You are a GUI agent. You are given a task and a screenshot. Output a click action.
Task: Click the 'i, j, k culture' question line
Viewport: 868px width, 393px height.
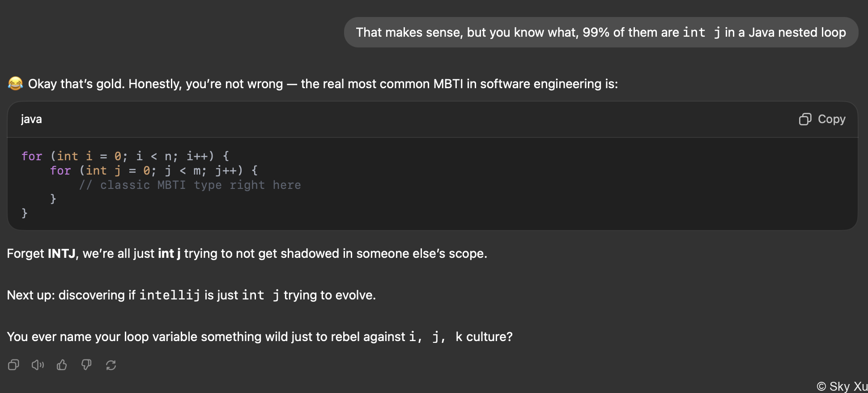click(260, 337)
